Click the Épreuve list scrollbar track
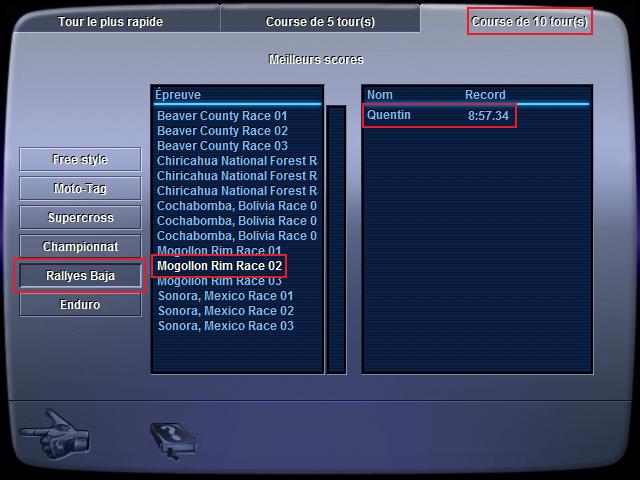The width and height of the screenshot is (640, 481). pos(336,239)
